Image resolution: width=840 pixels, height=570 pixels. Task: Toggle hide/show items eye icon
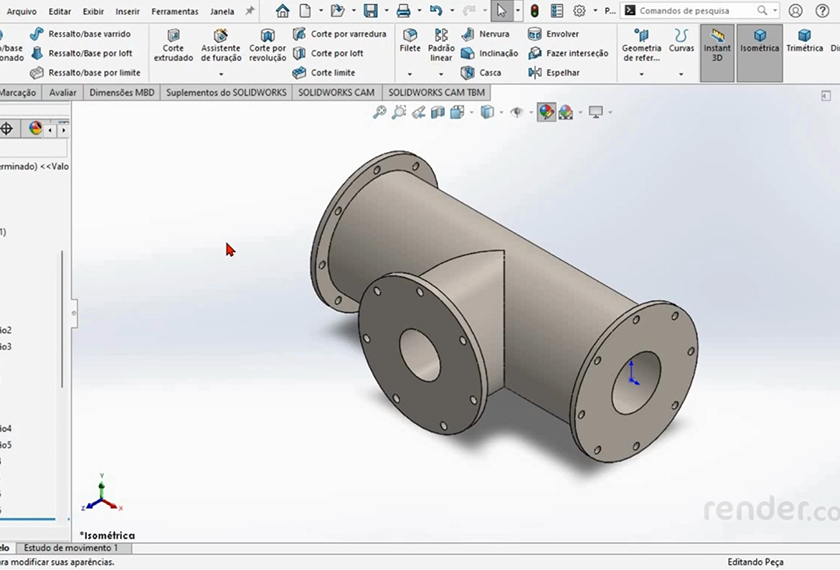tap(517, 113)
